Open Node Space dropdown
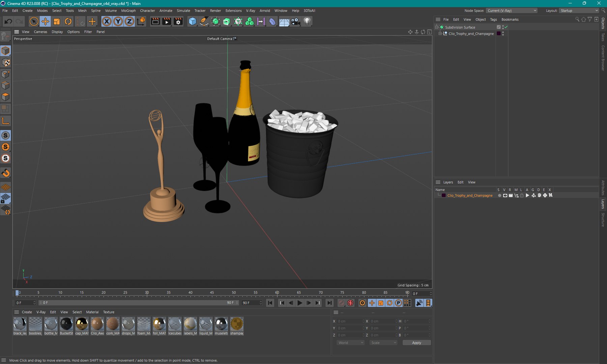607x364 pixels. [512, 10]
